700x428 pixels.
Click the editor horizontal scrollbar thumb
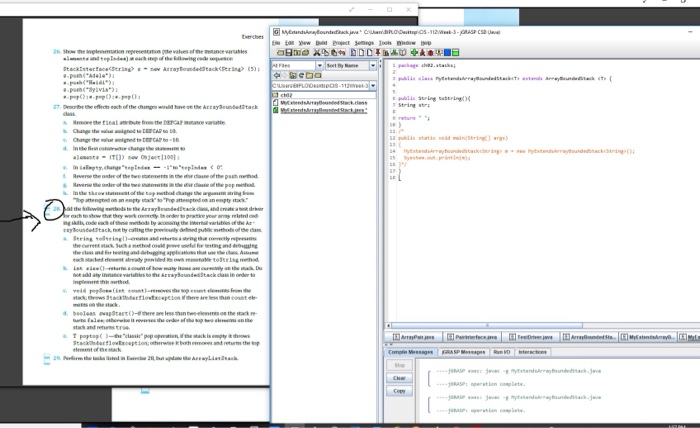[x=487, y=326]
